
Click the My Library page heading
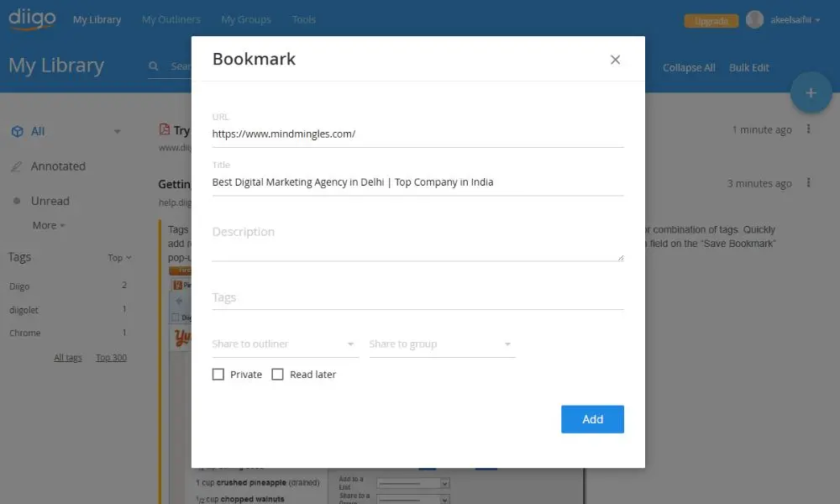56,66
